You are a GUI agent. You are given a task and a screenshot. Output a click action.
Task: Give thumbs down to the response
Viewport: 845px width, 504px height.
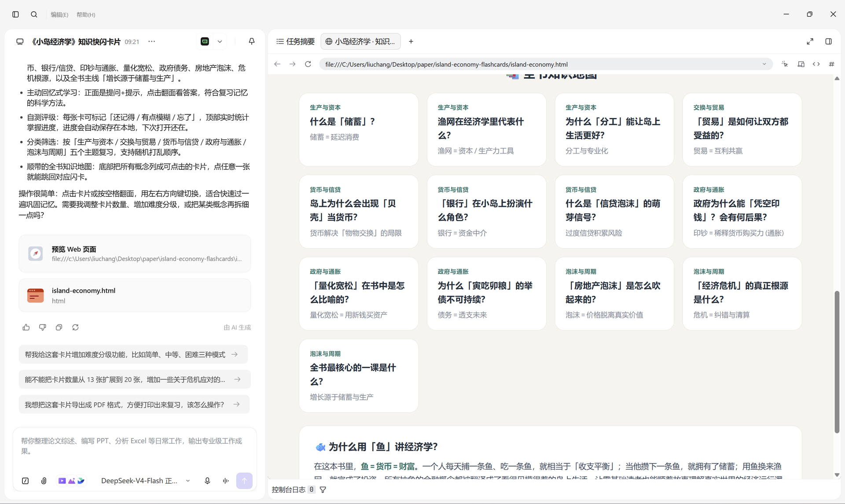tap(43, 327)
